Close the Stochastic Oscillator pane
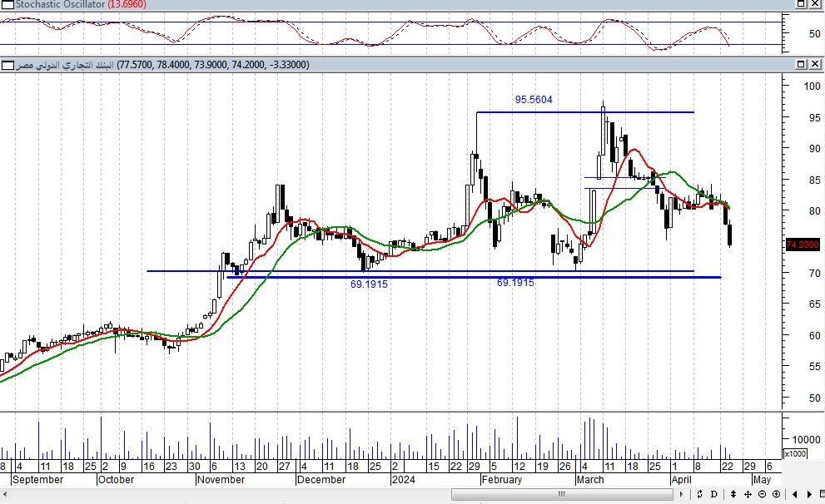 [814, 4]
